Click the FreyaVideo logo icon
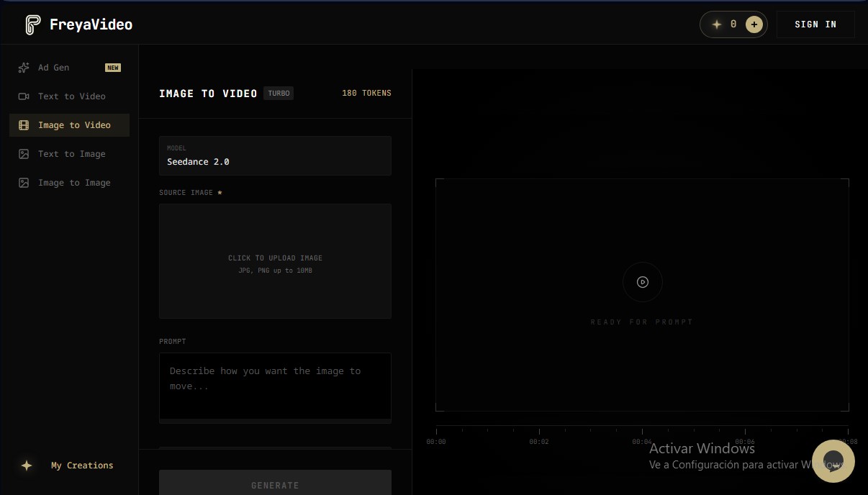Image resolution: width=868 pixels, height=495 pixels. [x=33, y=24]
